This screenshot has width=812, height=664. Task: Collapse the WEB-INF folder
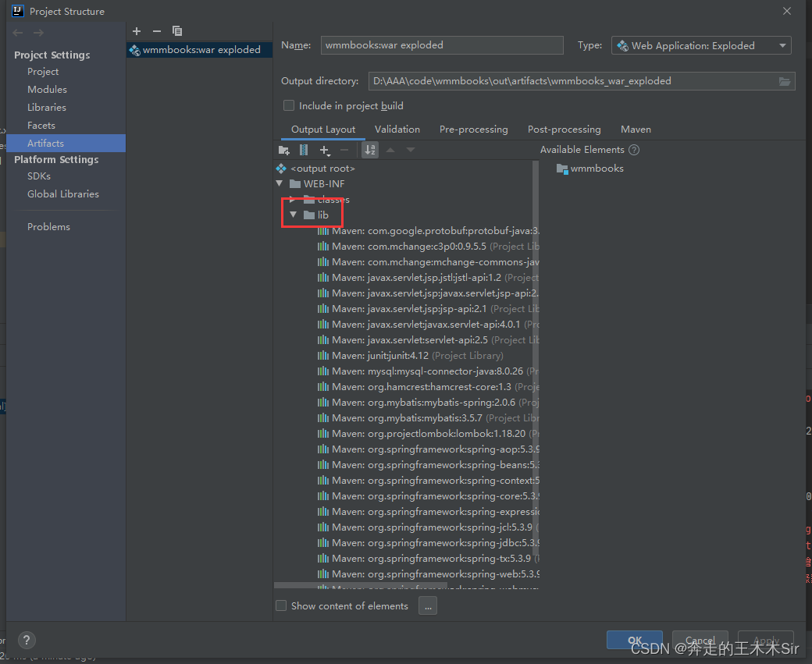280,183
